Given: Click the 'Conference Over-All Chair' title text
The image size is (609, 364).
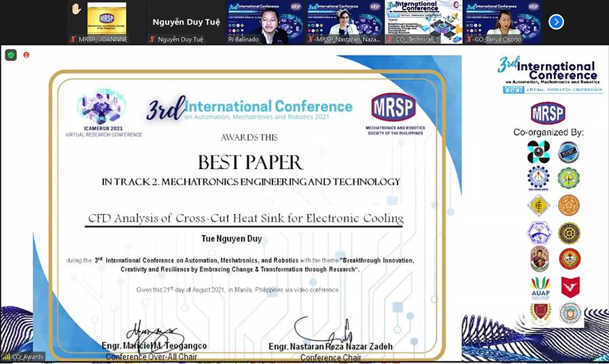Looking at the screenshot, I should (x=152, y=357).
